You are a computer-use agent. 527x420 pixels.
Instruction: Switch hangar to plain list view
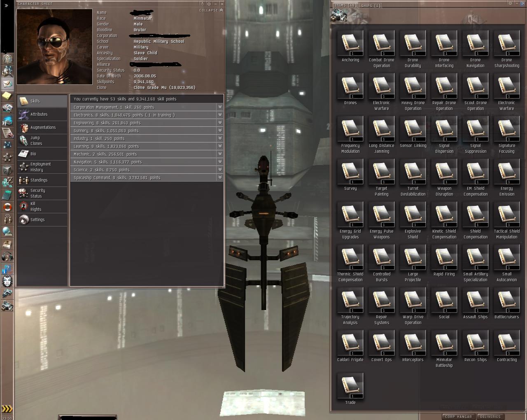(x=365, y=16)
